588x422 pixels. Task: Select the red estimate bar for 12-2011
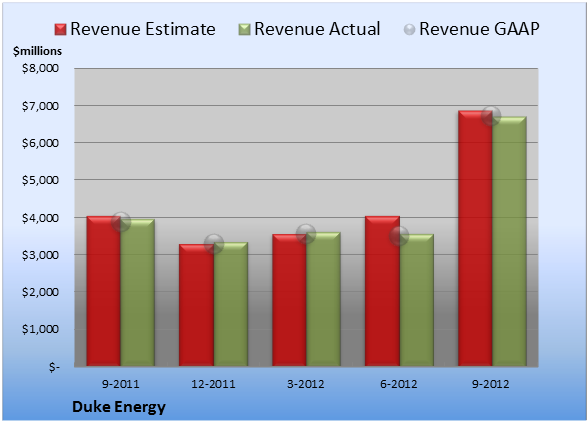click(196, 305)
